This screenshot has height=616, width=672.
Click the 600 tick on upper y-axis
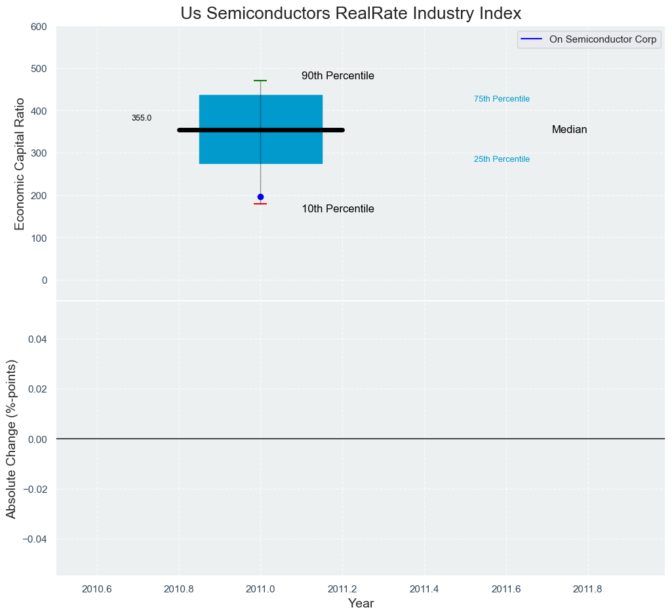(39, 27)
